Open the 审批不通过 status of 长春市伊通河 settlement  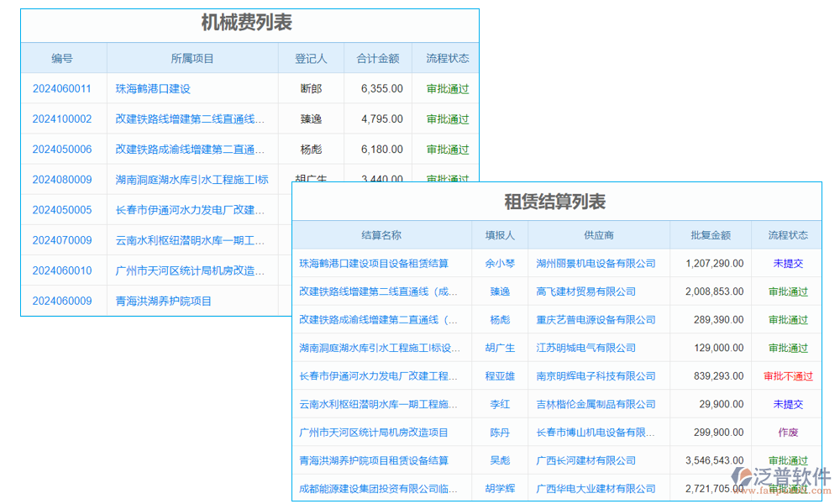[786, 376]
